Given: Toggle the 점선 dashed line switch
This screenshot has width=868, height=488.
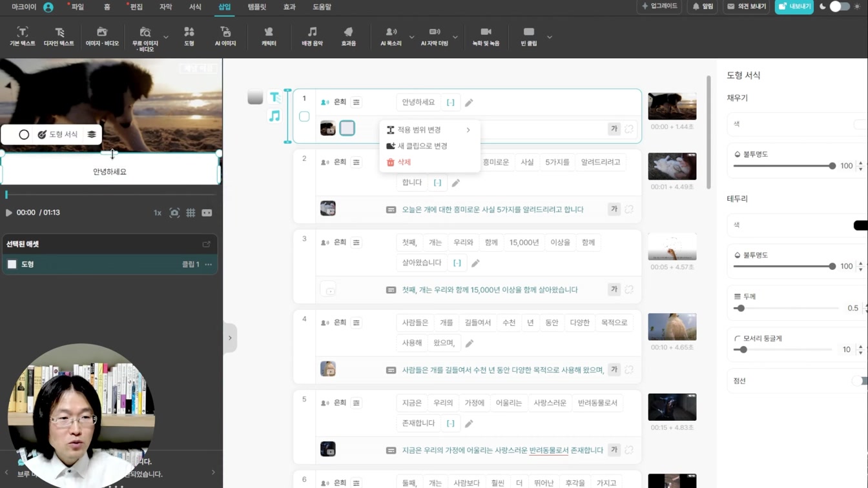Looking at the screenshot, I should pyautogui.click(x=860, y=381).
